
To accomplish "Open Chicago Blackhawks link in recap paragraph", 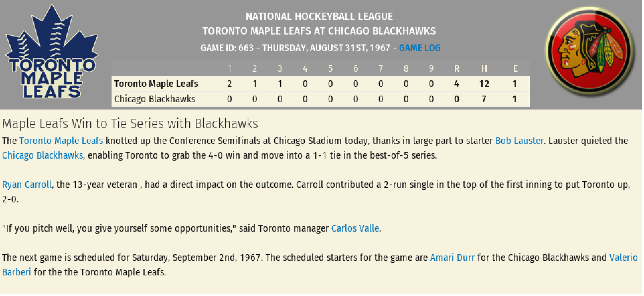I will pos(42,156).
